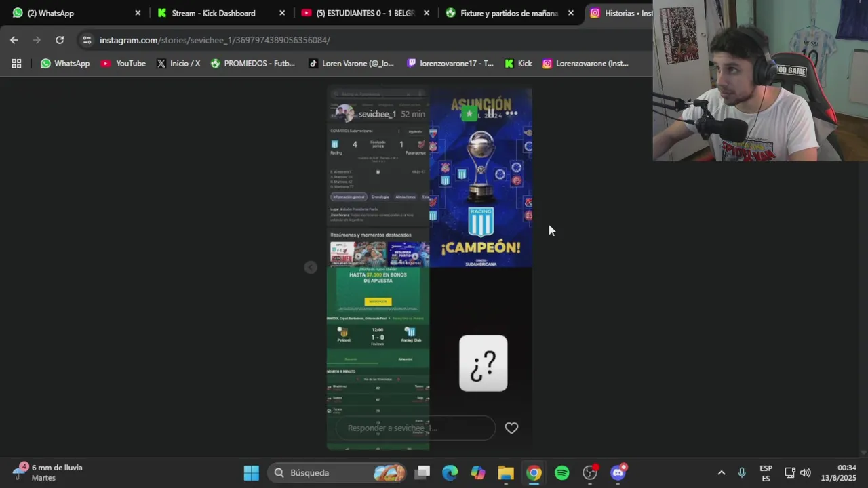Open Discord from the taskbar

tap(618, 472)
